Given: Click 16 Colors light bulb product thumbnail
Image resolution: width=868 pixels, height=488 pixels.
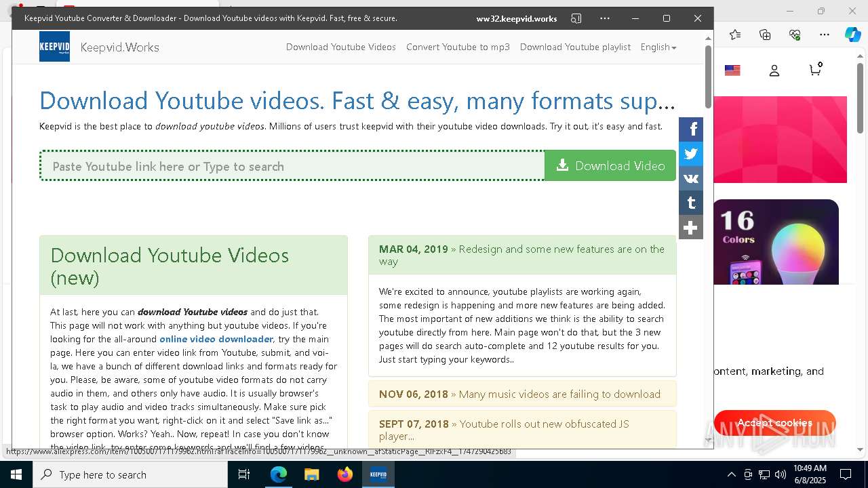Looking at the screenshot, I should 776,242.
